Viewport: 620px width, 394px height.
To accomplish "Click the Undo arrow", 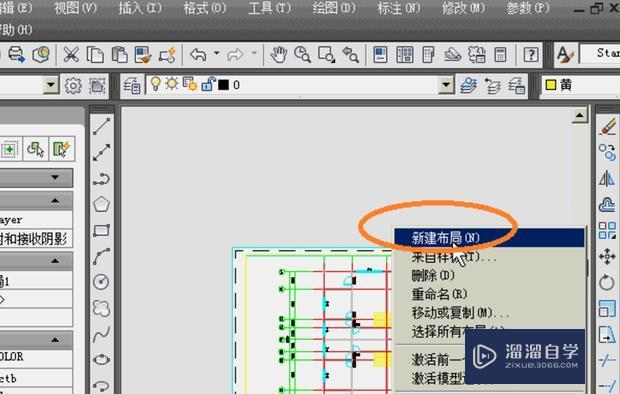I will [x=198, y=55].
